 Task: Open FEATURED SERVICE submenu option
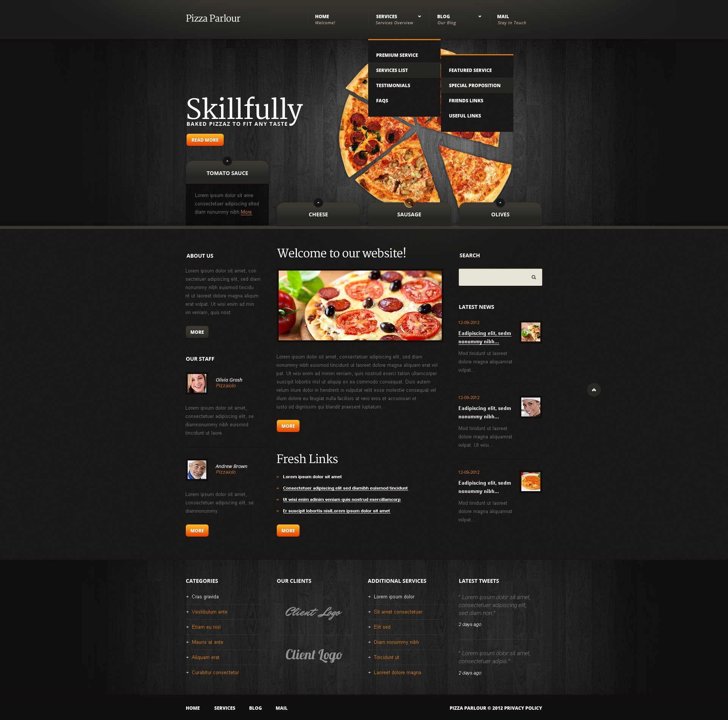click(x=470, y=70)
